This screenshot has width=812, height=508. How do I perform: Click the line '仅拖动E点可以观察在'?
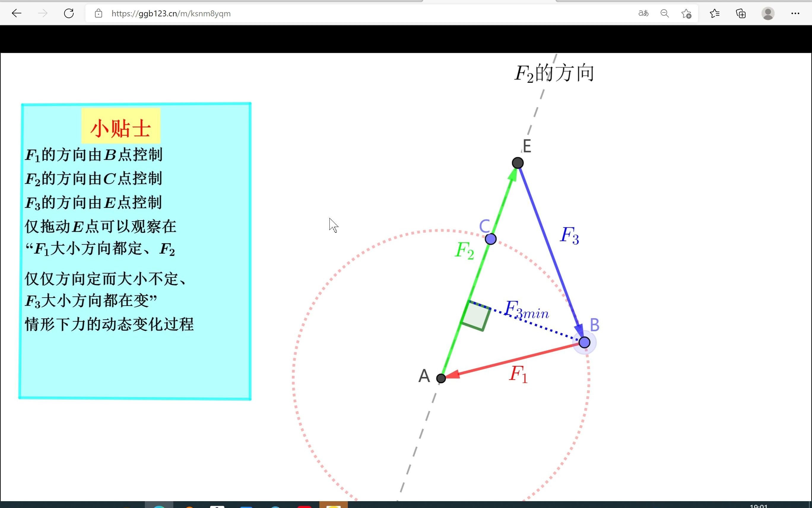[x=100, y=226]
